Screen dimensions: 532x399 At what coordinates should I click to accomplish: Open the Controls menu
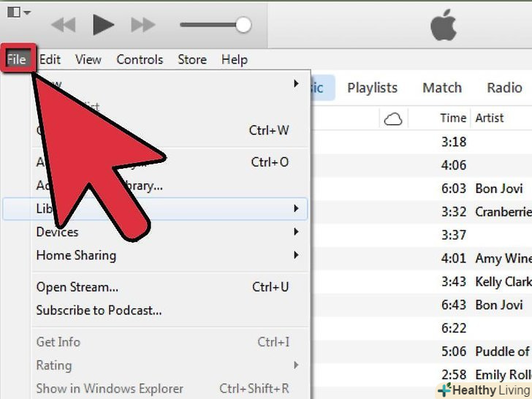pos(140,59)
